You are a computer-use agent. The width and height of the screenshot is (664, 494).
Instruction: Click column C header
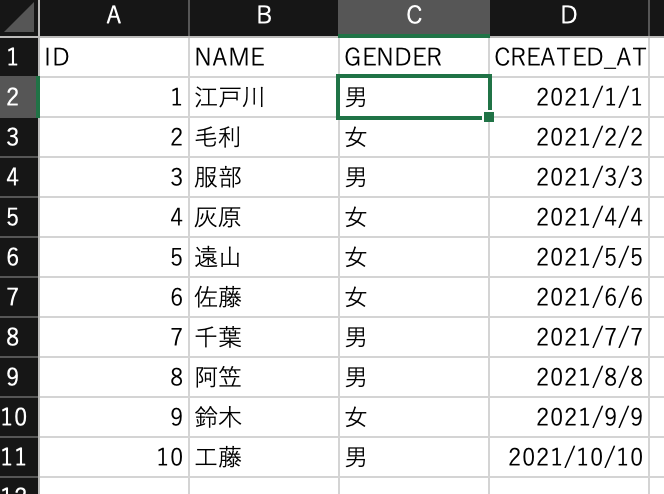click(x=413, y=17)
